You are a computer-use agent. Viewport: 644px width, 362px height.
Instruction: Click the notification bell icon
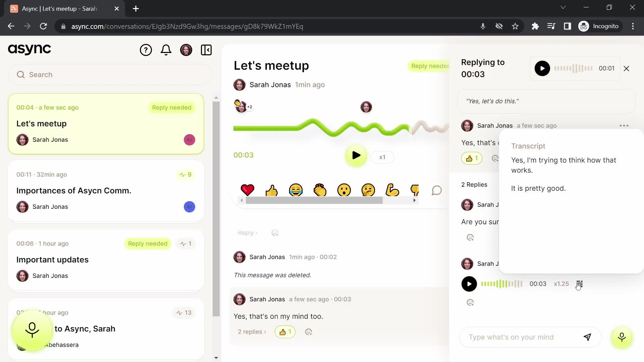(x=166, y=50)
